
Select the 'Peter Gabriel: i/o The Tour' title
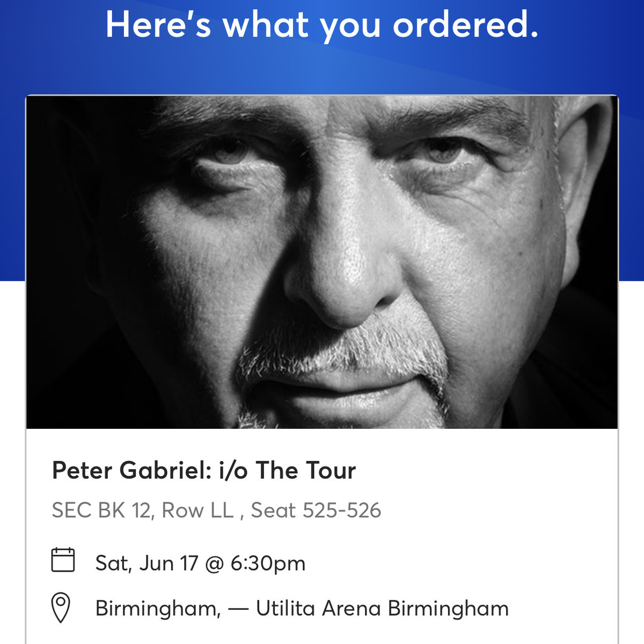coord(204,471)
